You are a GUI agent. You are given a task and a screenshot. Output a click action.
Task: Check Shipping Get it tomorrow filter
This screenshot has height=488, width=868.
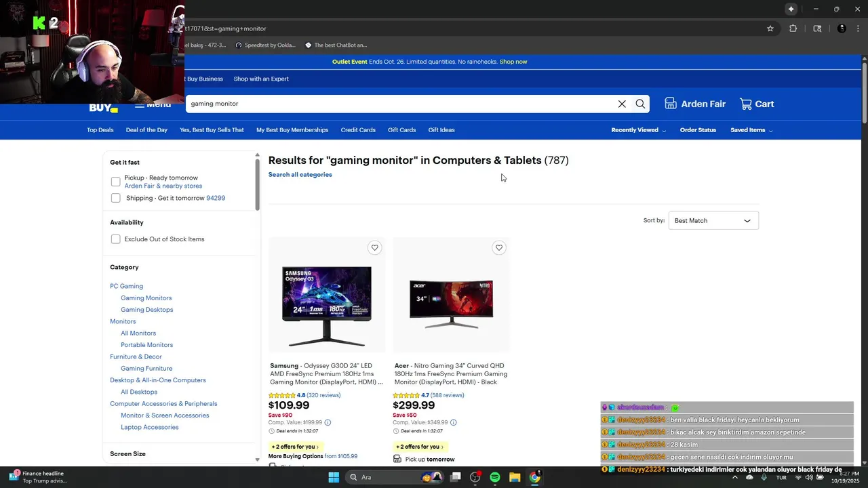pyautogui.click(x=116, y=198)
